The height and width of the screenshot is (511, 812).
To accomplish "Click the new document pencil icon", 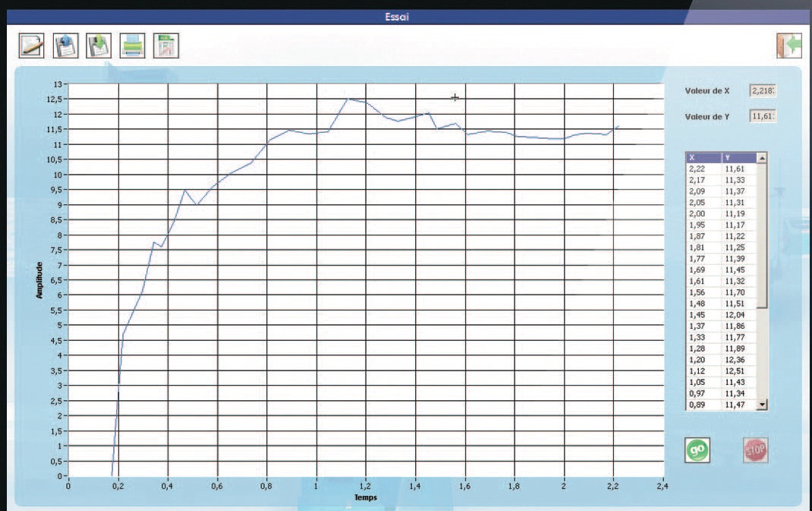I will [x=32, y=46].
